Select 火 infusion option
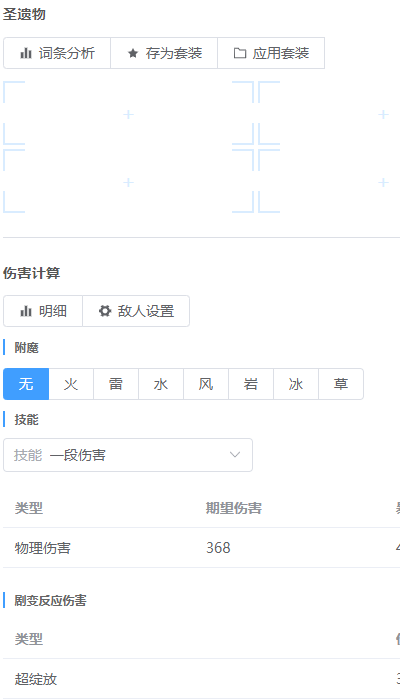 [x=71, y=384]
